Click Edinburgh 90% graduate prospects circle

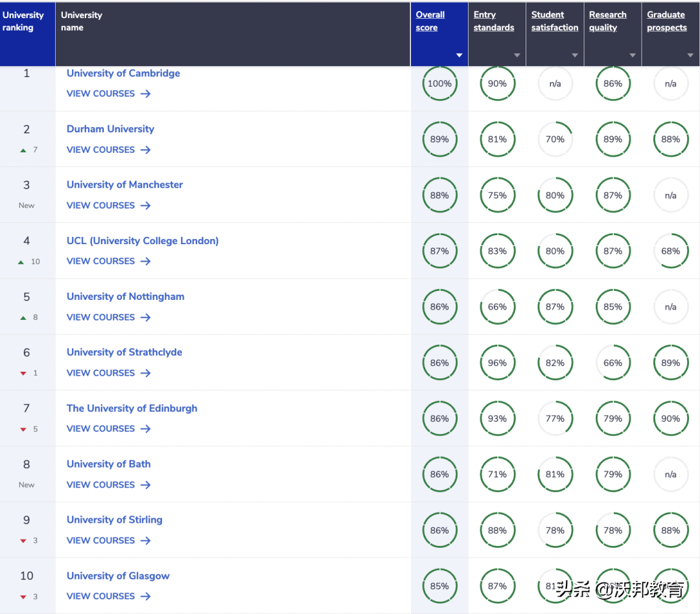point(671,418)
